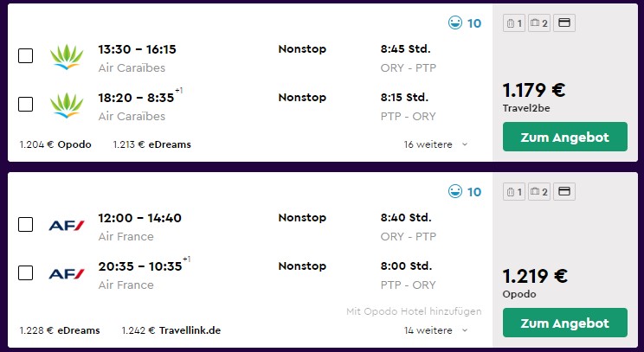This screenshot has width=644, height=352.
Task: Click carry-on baggage icon in Opodo offer
Action: click(x=514, y=191)
